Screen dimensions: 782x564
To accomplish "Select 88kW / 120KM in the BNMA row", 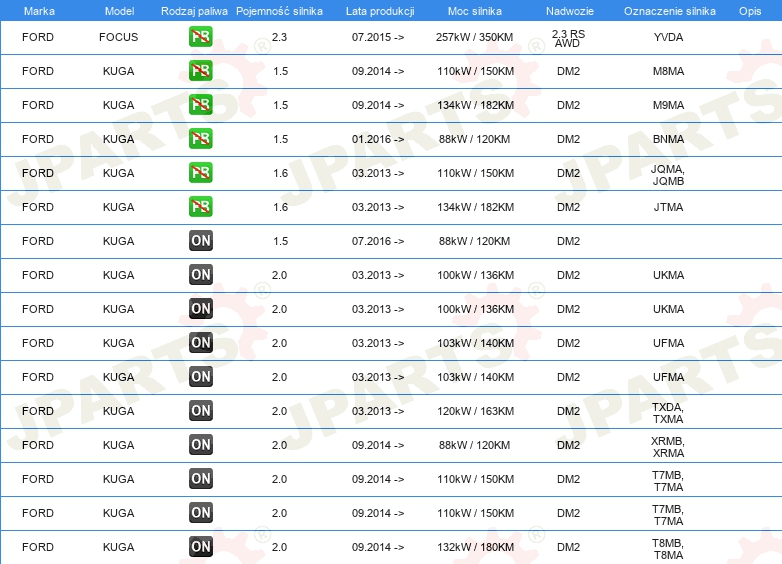I will click(x=474, y=139).
